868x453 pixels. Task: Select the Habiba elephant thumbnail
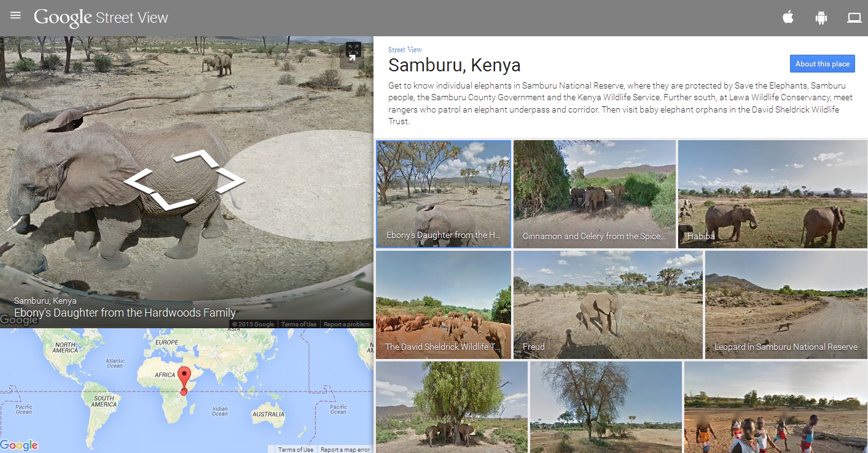tap(772, 194)
